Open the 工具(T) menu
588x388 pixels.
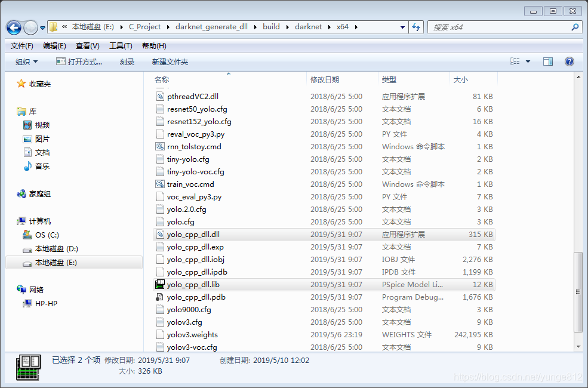pyautogui.click(x=121, y=46)
